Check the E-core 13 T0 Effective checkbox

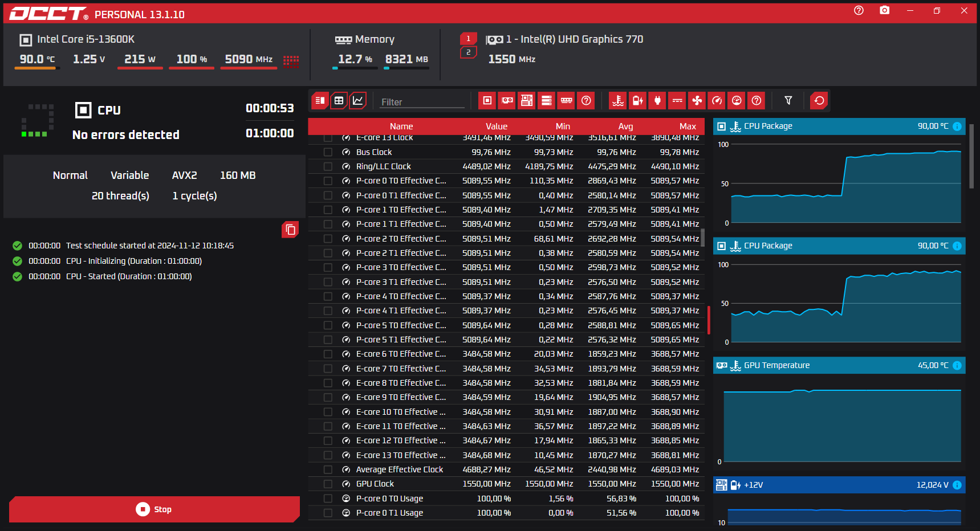[328, 455]
